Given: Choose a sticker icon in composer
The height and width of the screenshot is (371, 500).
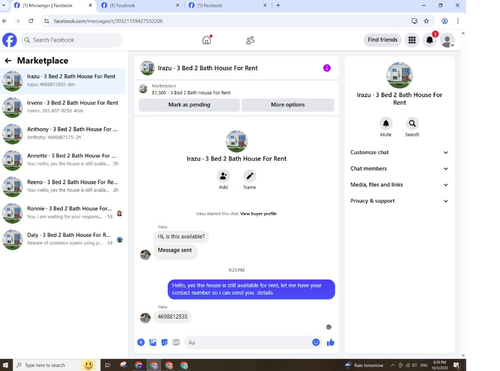Looking at the screenshot, I should [164, 342].
